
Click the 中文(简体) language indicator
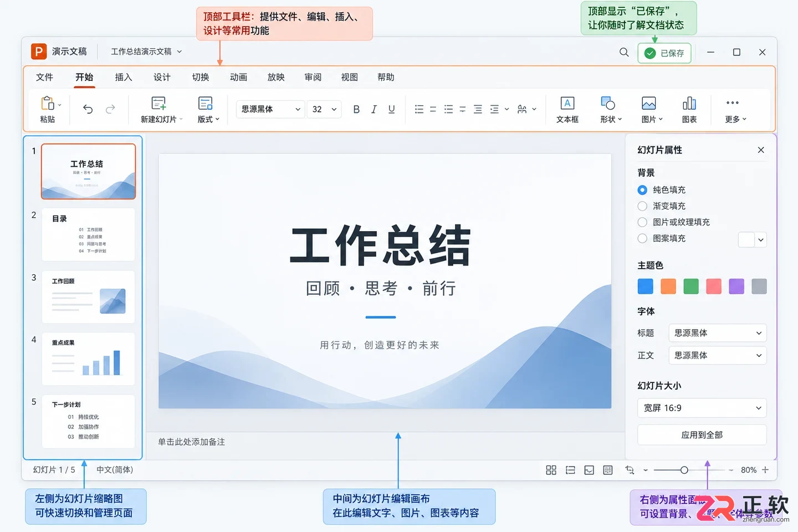pos(115,469)
